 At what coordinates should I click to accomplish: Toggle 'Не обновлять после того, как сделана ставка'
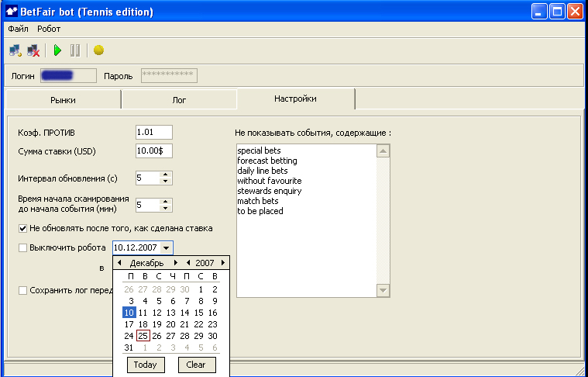click(x=23, y=228)
